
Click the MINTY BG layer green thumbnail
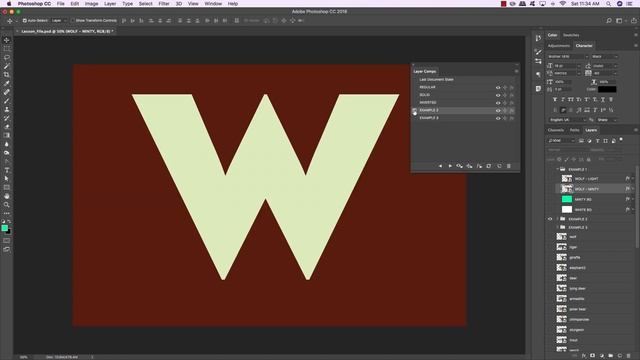pos(567,199)
